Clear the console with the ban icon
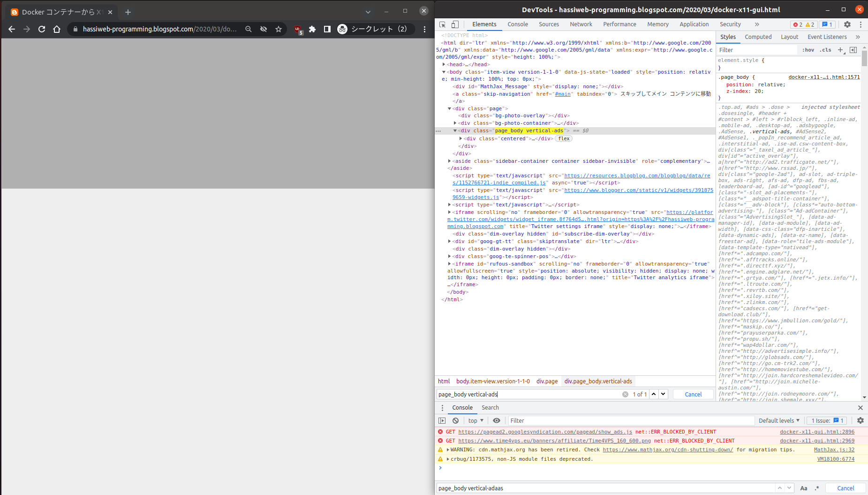Screen dimensions: 868x495 click(x=455, y=421)
